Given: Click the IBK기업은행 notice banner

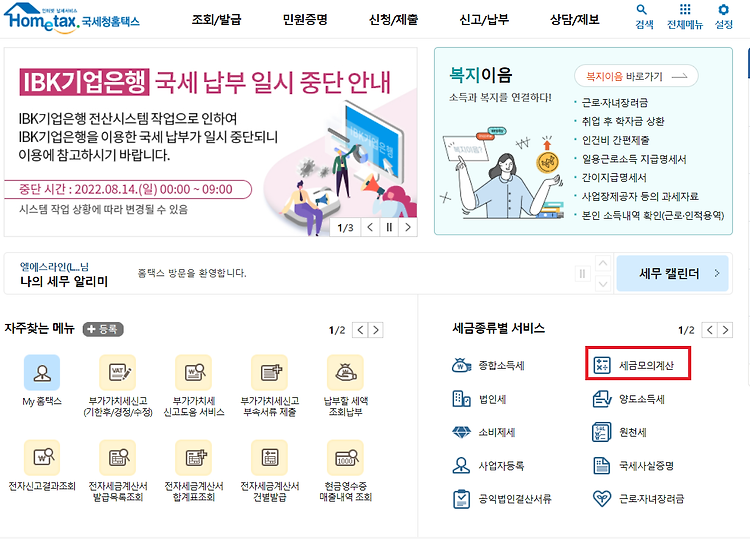Looking at the screenshot, I should 210,142.
